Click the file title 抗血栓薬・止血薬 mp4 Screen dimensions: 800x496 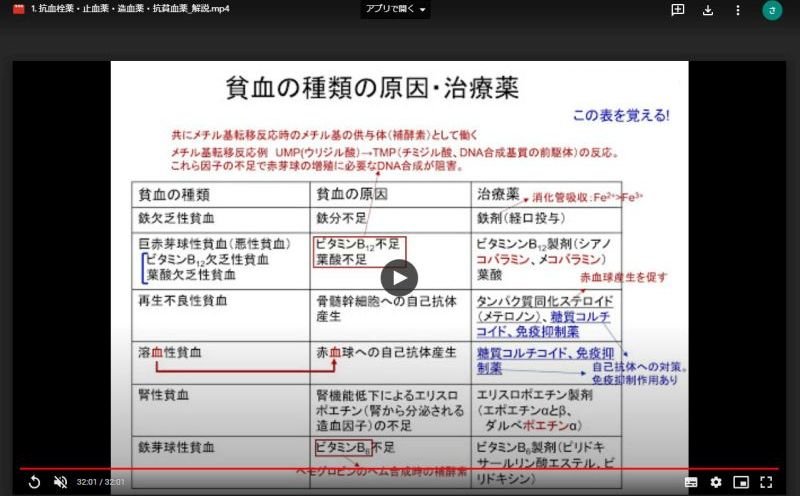tap(130, 9)
